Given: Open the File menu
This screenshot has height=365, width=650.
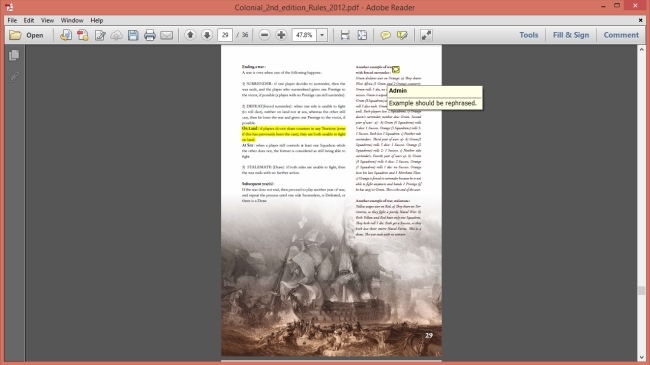Looking at the screenshot, I should 12,20.
